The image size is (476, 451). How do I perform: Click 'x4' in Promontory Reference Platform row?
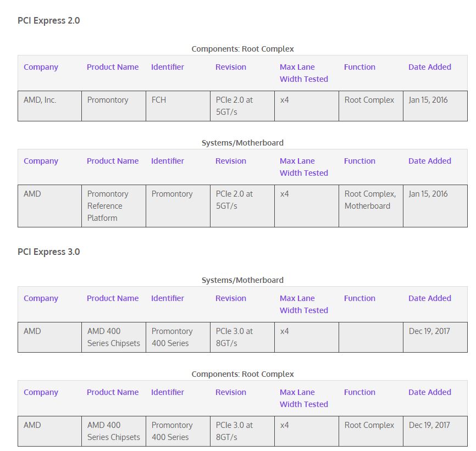285,194
